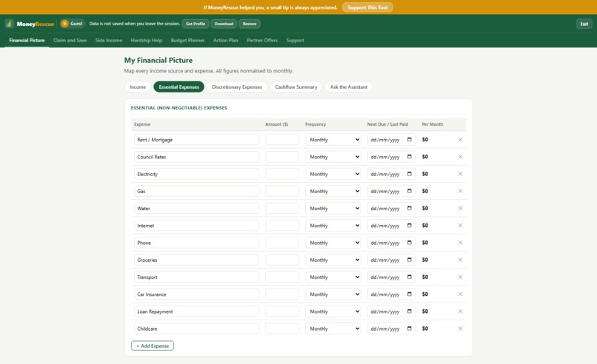Open calendar picker for Loan Repayment date
Viewport: 597px width, 364px height.
click(x=410, y=311)
